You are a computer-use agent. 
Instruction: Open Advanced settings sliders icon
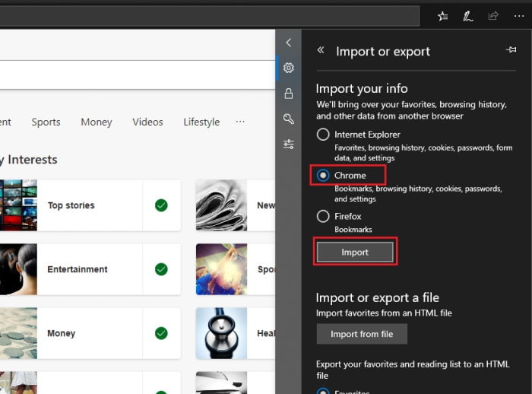289,145
